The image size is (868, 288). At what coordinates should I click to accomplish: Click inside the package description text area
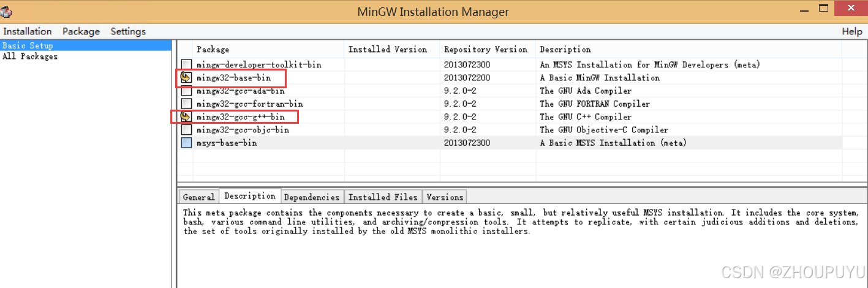[521, 245]
